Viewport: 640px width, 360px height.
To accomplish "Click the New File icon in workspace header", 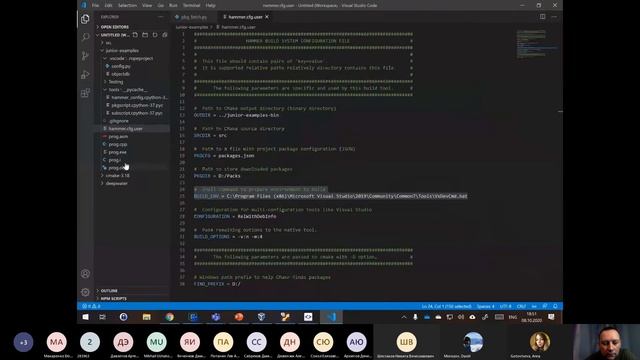I will tap(135, 35).
